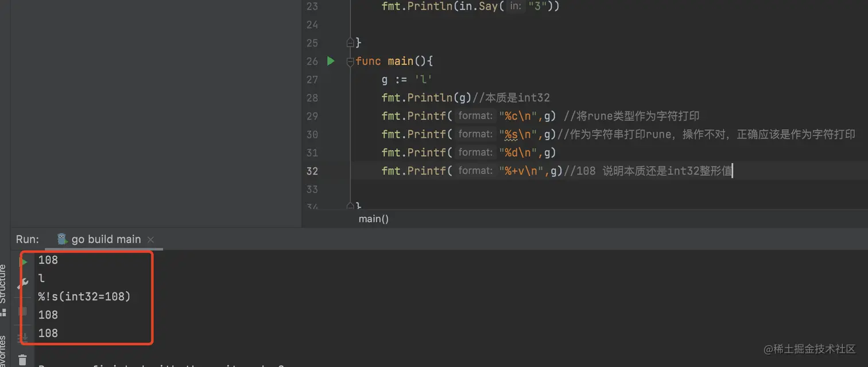This screenshot has width=868, height=367.
Task: Click gutter at line number 29
Action: [x=312, y=116]
